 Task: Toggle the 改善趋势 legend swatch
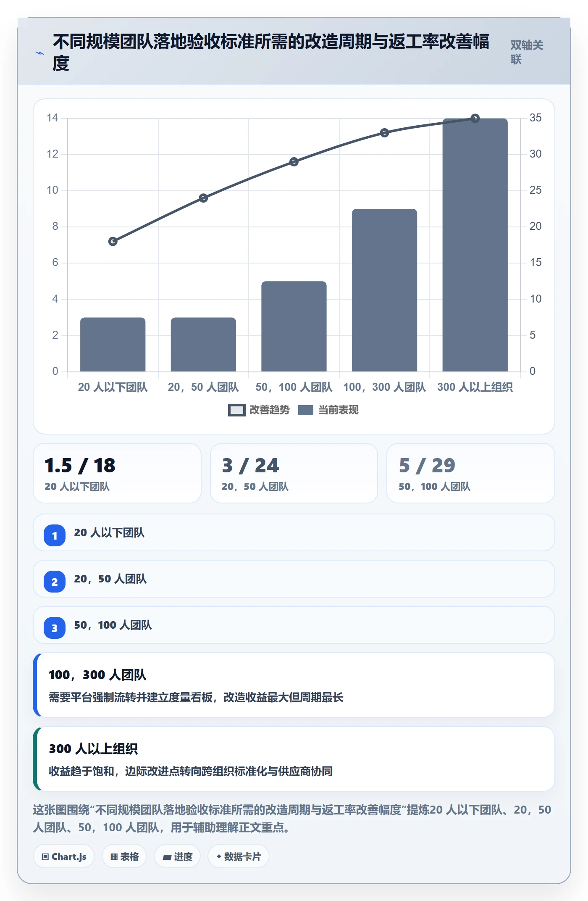coord(236,410)
